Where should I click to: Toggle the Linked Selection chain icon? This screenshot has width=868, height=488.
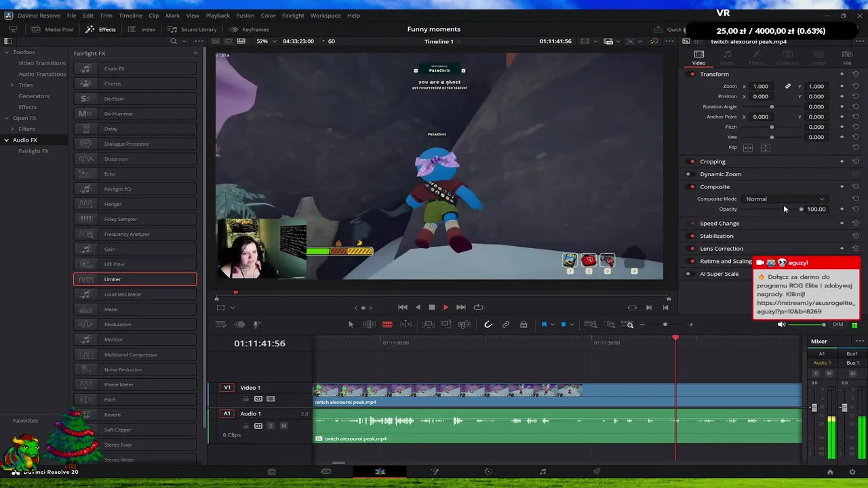pos(505,325)
